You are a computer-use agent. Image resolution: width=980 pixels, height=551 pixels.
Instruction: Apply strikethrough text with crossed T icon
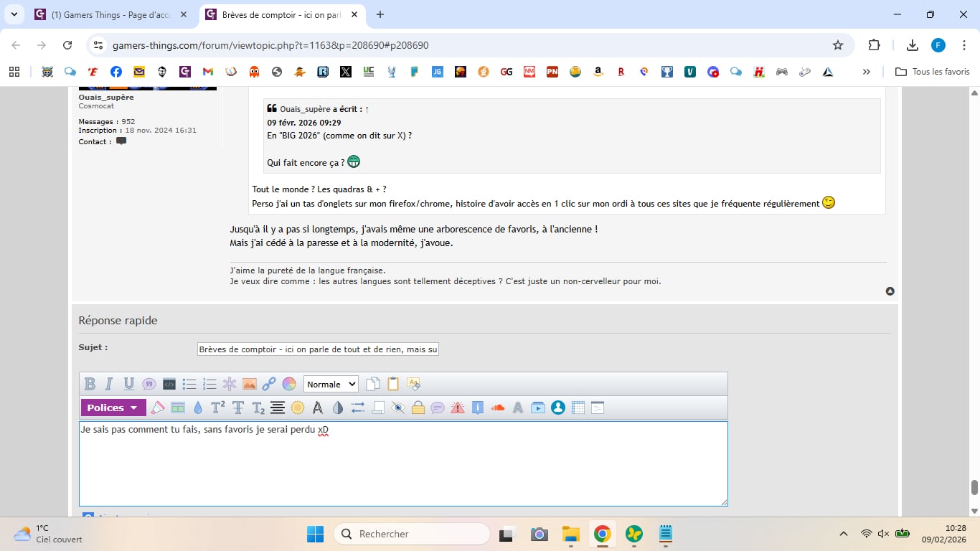(238, 408)
